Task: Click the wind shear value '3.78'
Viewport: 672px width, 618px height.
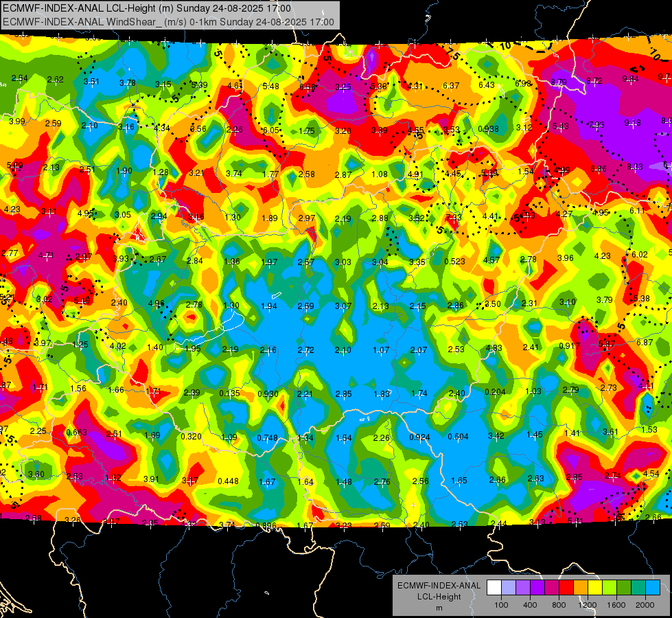Action: [x=127, y=83]
